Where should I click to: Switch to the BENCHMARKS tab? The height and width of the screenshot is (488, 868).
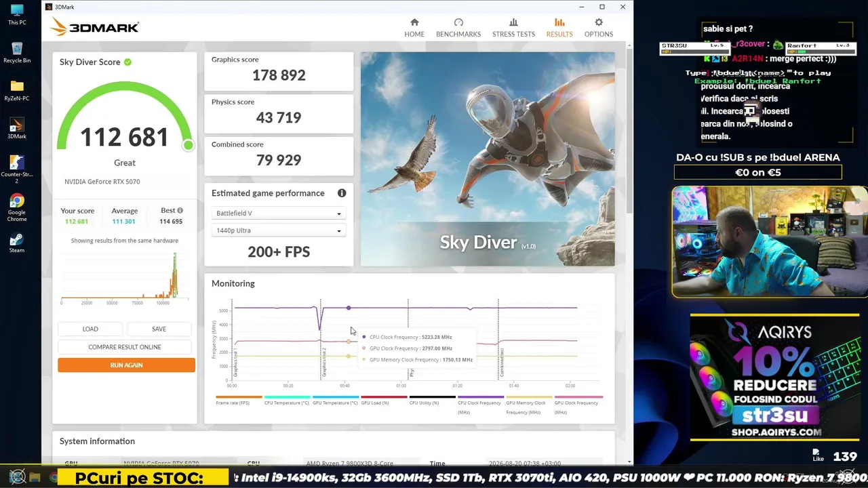point(458,28)
